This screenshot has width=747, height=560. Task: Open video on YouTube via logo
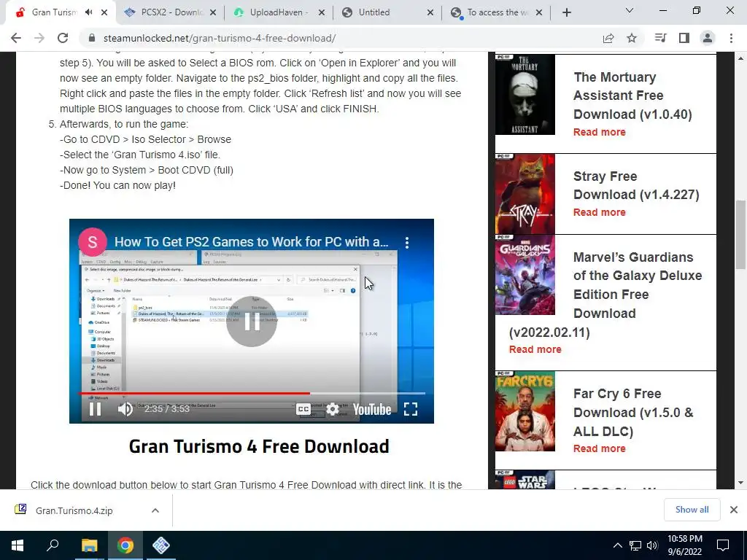[x=372, y=410]
